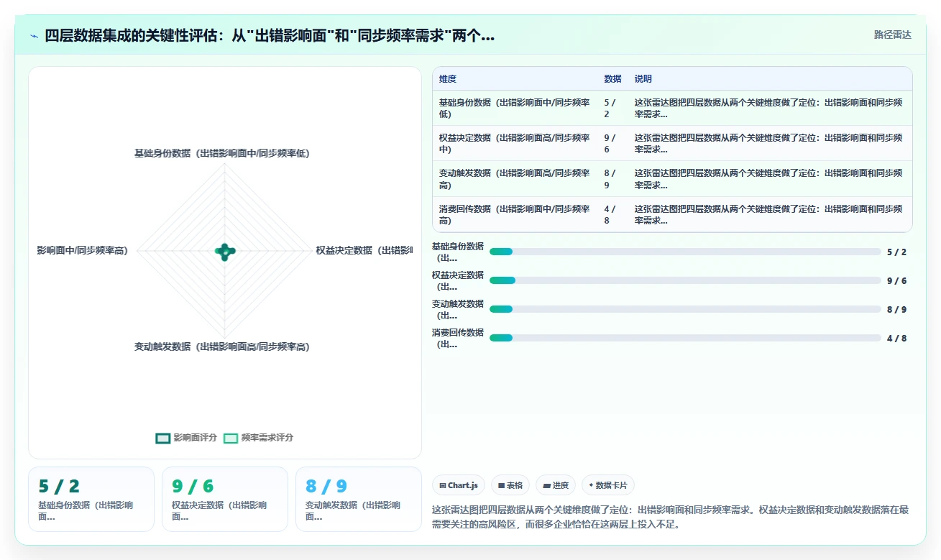The height and width of the screenshot is (560, 941).
Task: Click the 数据卡片 tag button
Action: 608,485
